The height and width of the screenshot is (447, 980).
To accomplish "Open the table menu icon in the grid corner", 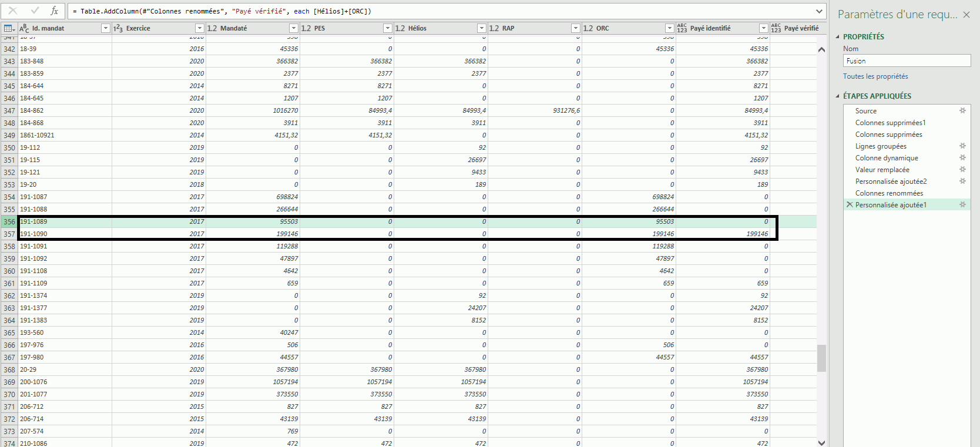I will (9, 28).
